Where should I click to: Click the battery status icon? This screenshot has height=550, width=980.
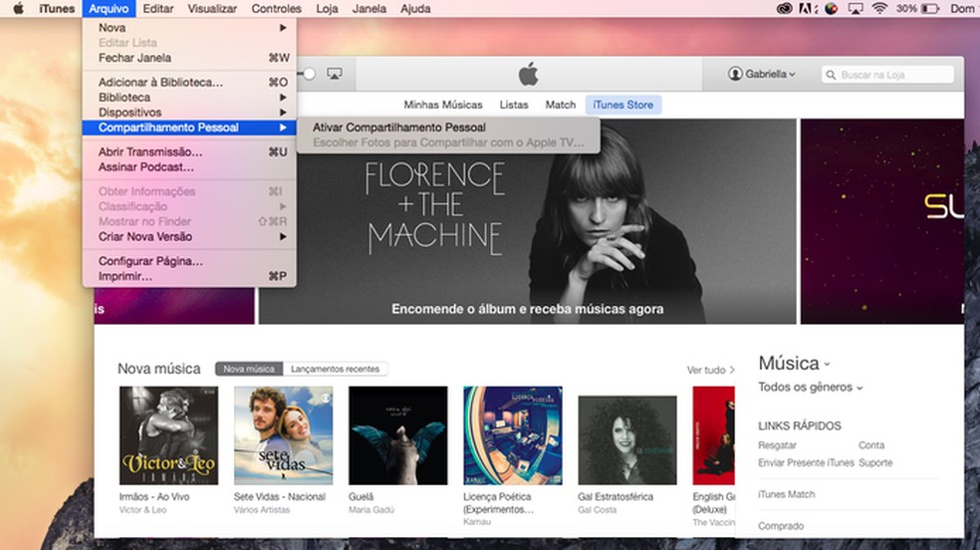pos(930,8)
